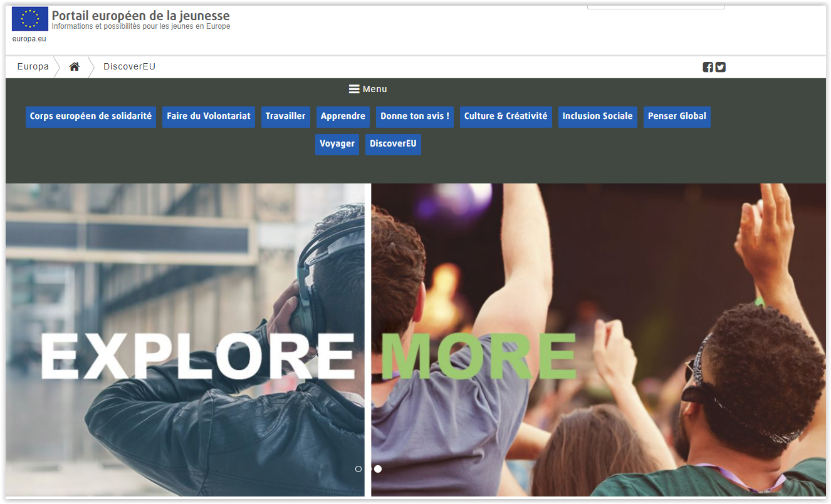Image resolution: width=831 pixels, height=504 pixels.
Task: Select Inclusion Sociale menu item
Action: 597,116
